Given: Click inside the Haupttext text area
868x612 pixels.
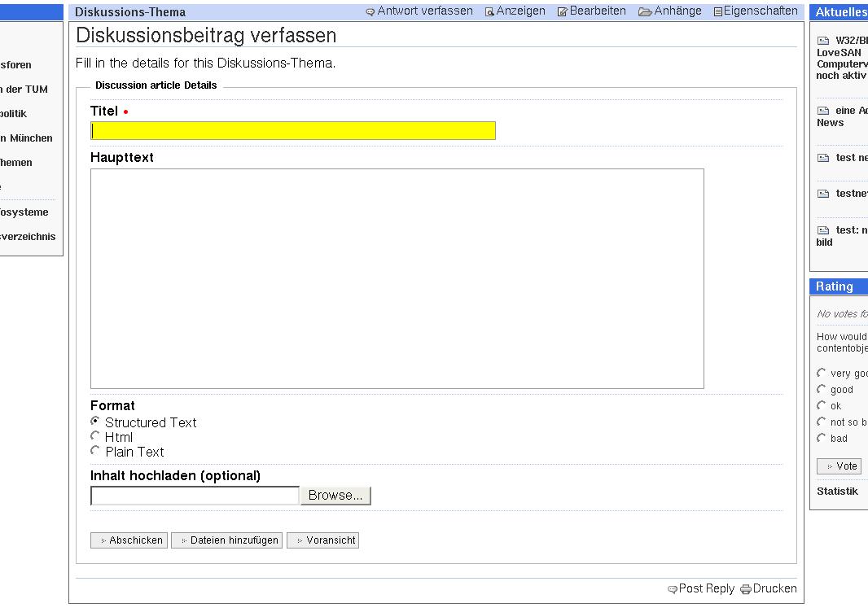Looking at the screenshot, I should click(397, 278).
